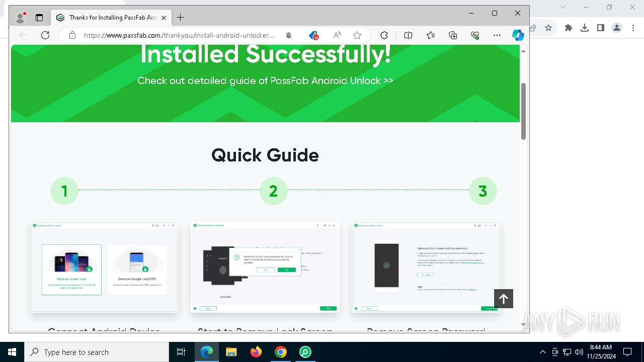Screen dimensions: 644x362
Task: Open the shopping tag icon with badge
Action: 313,35
